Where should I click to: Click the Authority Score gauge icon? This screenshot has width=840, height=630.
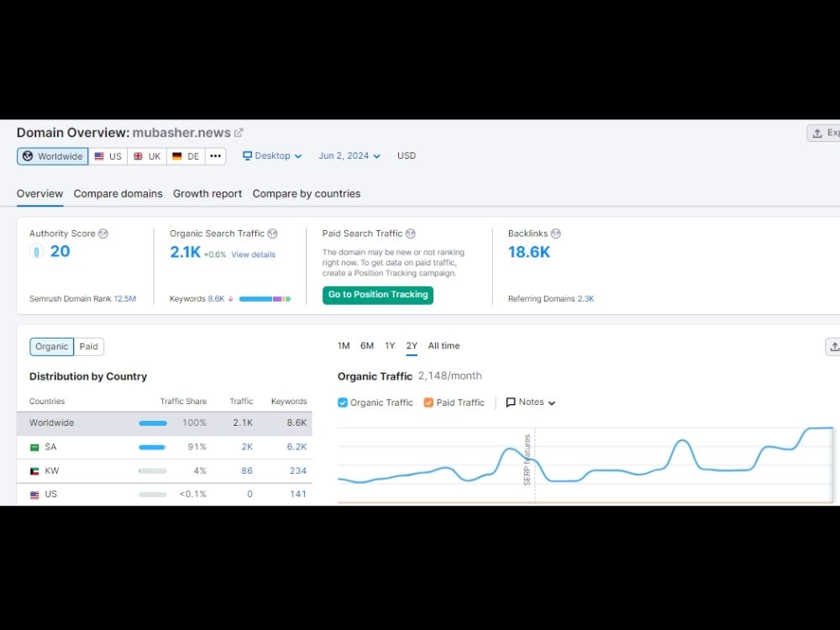coord(36,251)
